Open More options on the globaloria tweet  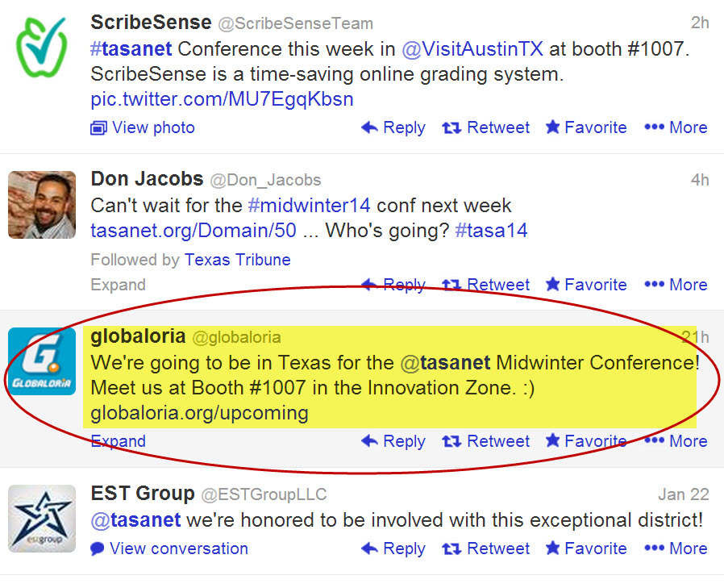(x=676, y=441)
